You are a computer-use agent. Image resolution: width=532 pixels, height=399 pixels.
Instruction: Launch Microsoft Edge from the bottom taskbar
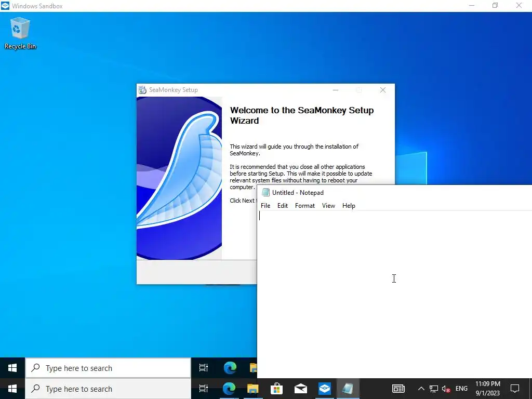[x=229, y=389]
